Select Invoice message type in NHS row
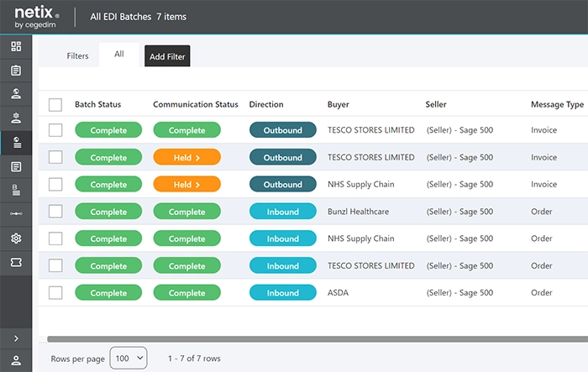 pos(543,184)
